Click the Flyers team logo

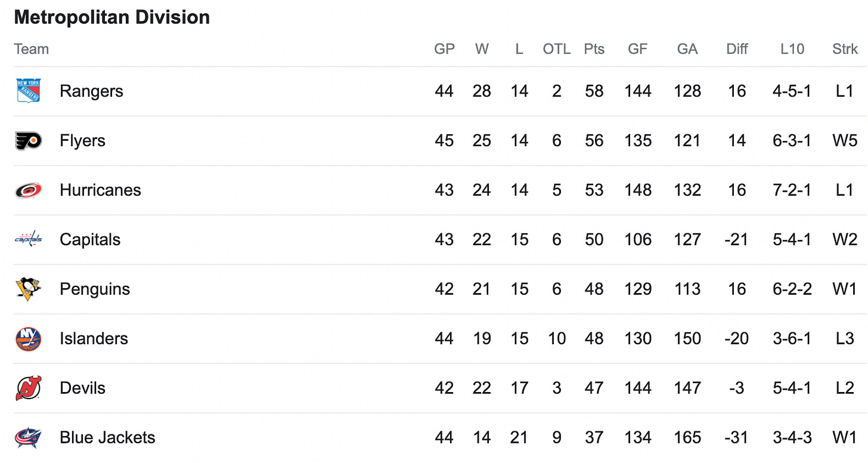coord(29,141)
